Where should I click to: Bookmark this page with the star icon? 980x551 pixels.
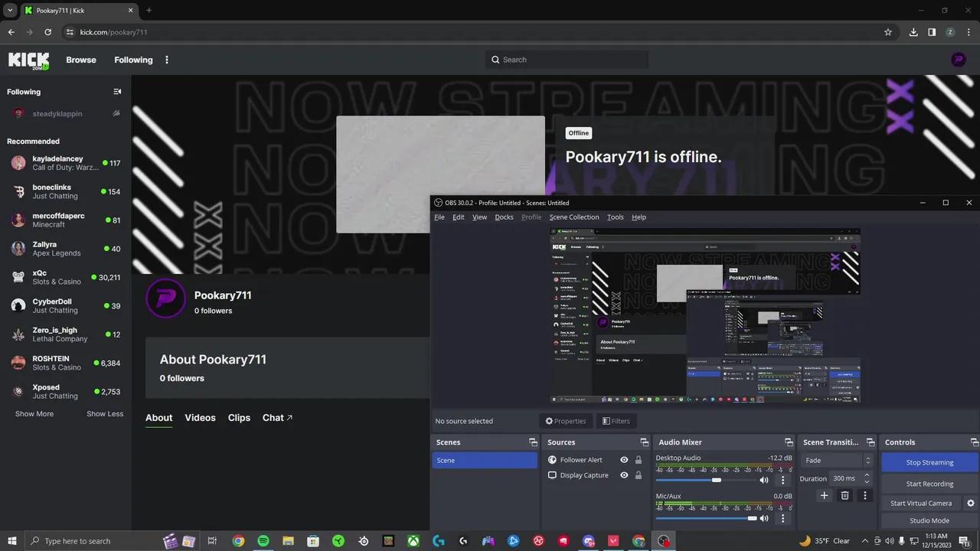point(888,32)
